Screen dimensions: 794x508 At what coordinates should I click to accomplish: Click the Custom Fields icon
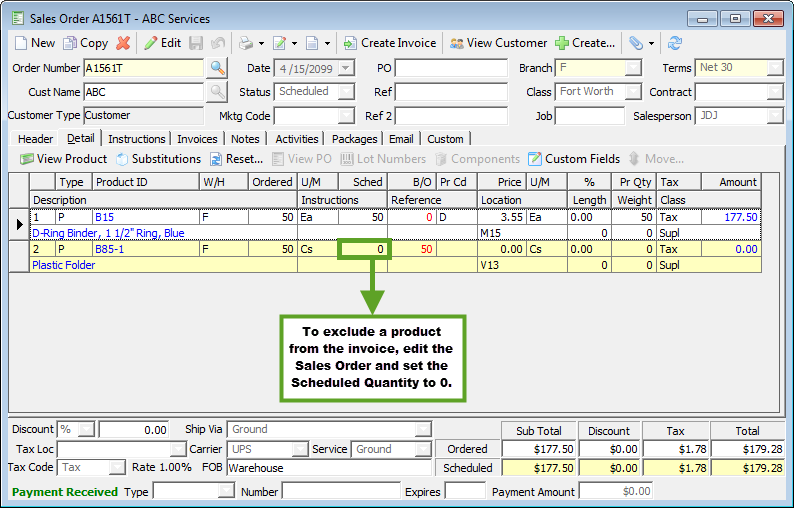click(535, 159)
